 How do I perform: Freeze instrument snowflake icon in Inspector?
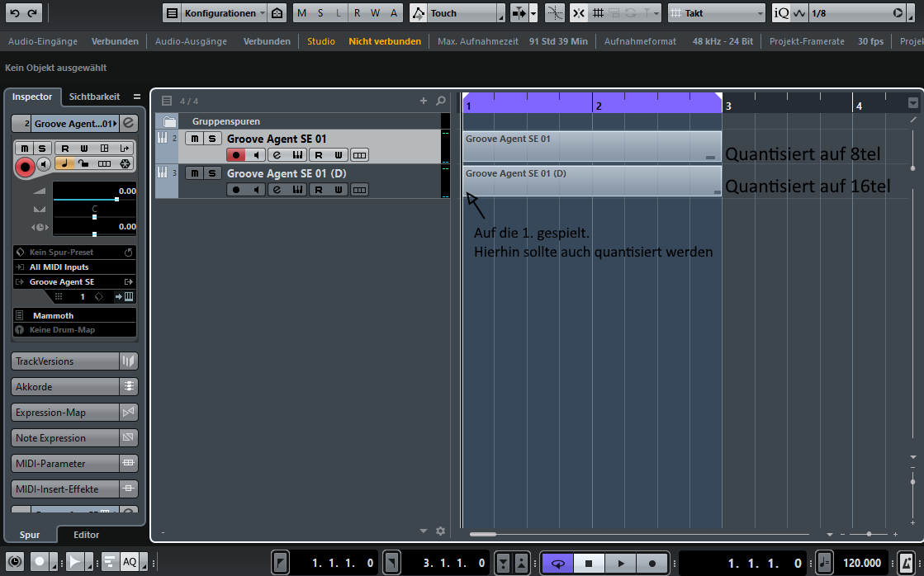point(125,163)
